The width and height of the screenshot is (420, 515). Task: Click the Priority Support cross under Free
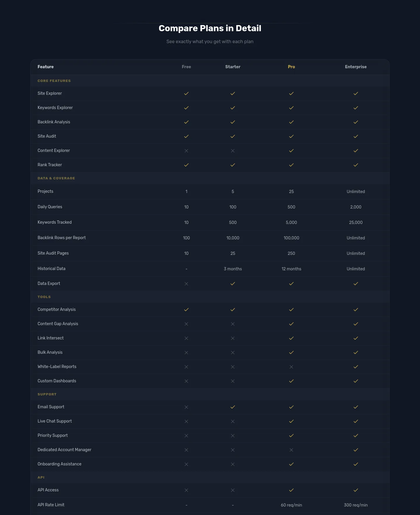coord(186,436)
